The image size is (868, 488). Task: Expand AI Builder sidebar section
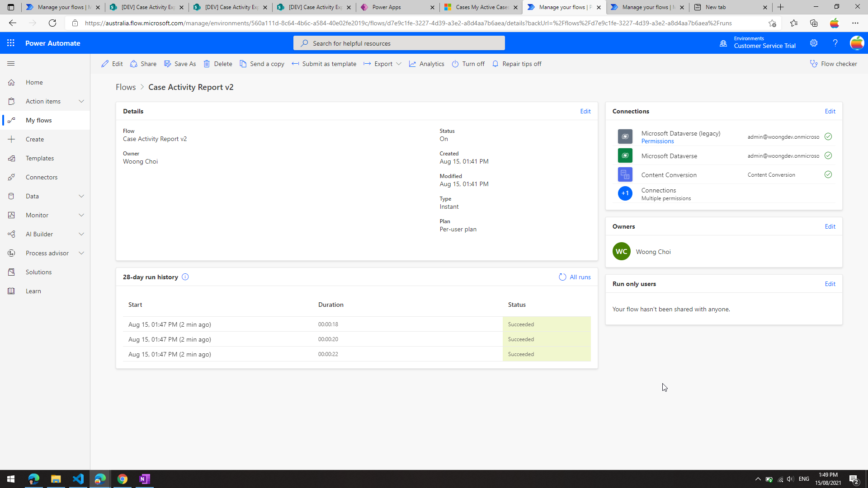tap(81, 234)
